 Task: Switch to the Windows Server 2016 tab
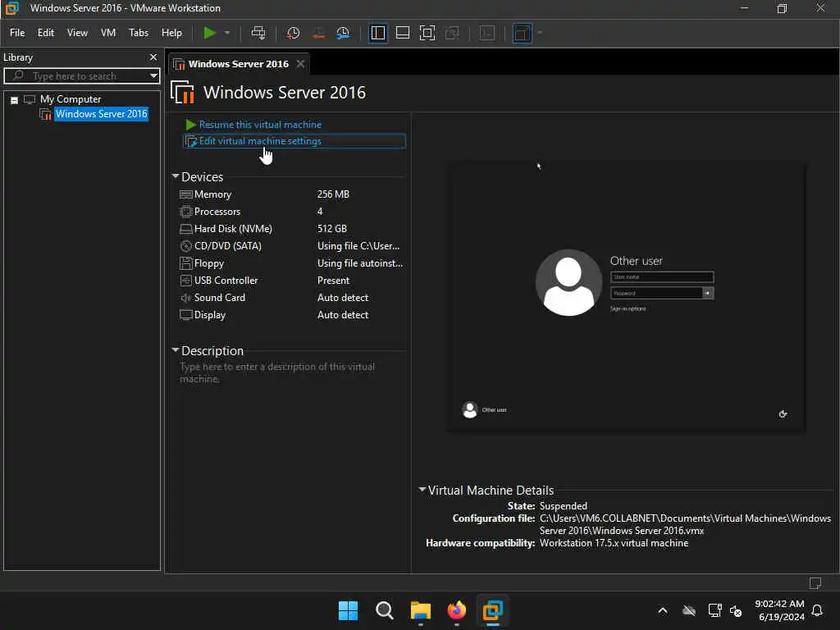click(238, 64)
